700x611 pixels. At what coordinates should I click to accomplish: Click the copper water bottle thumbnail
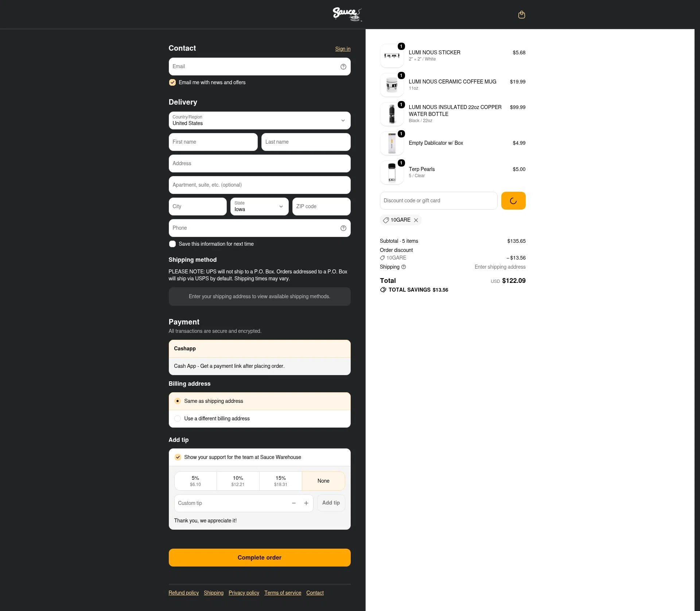(392, 114)
